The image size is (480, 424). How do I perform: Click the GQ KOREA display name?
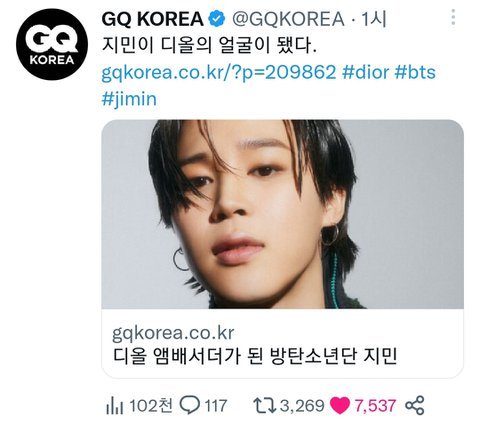pos(153,19)
